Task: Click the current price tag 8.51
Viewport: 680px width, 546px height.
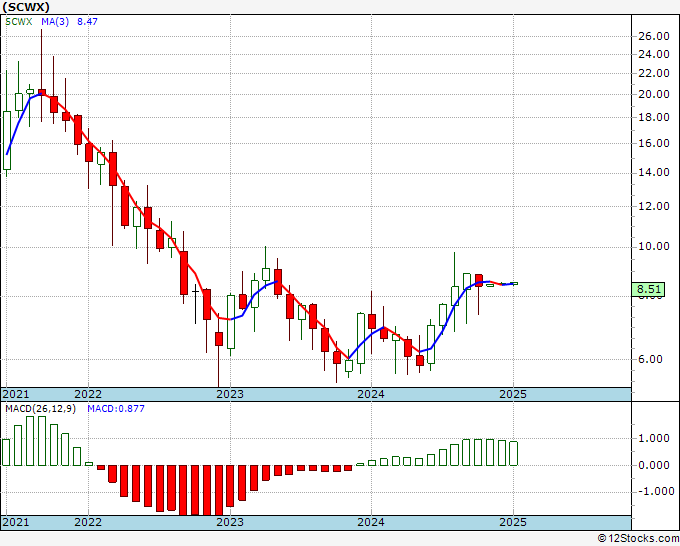Action: point(648,289)
